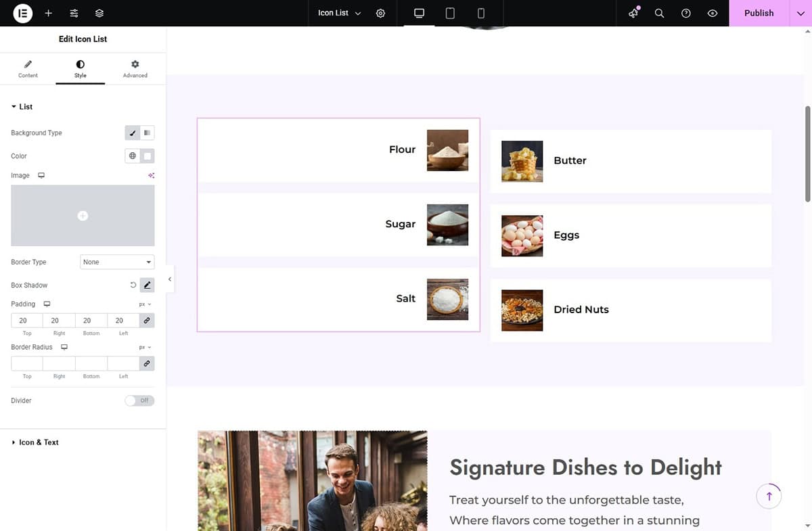
Task: Toggle linked Border Radius values
Action: pos(147,363)
